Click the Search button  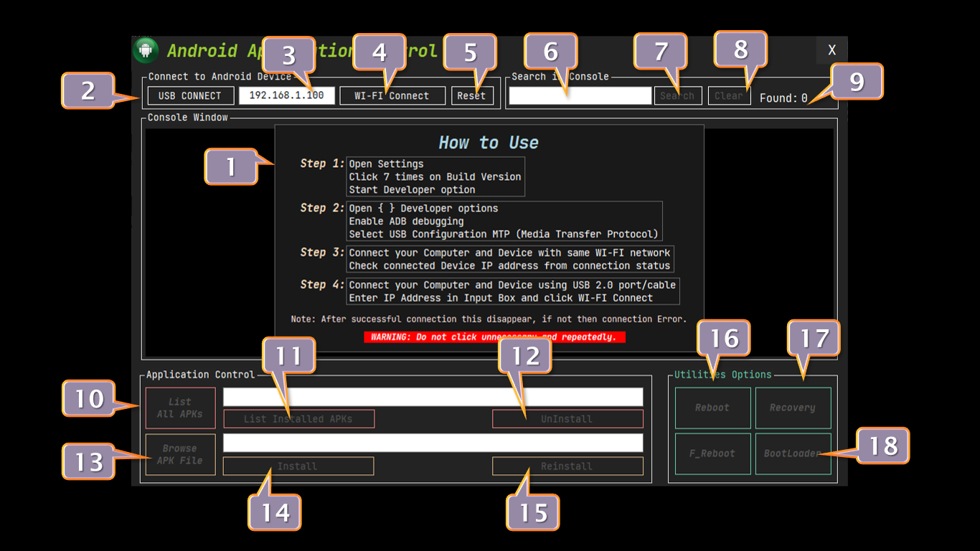tap(678, 95)
